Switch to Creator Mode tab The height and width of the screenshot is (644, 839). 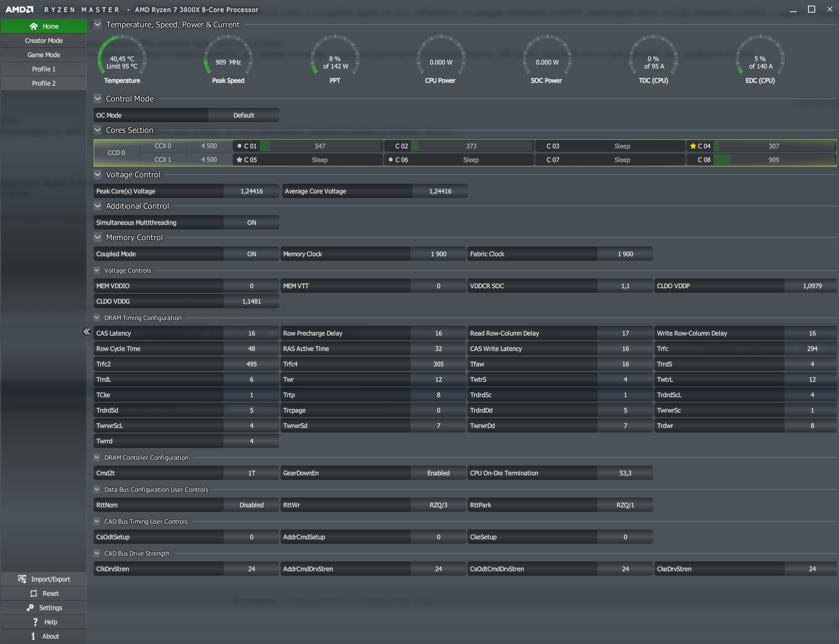[x=44, y=41]
